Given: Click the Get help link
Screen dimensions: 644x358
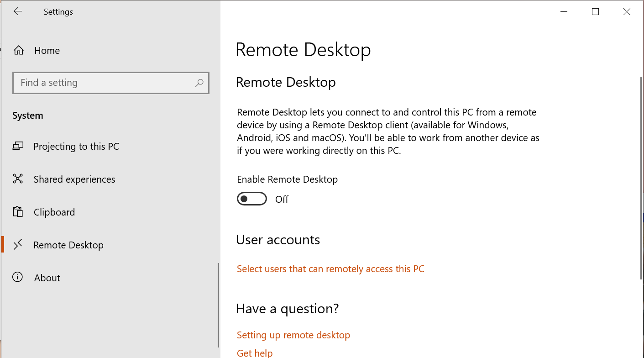Looking at the screenshot, I should pos(254,353).
